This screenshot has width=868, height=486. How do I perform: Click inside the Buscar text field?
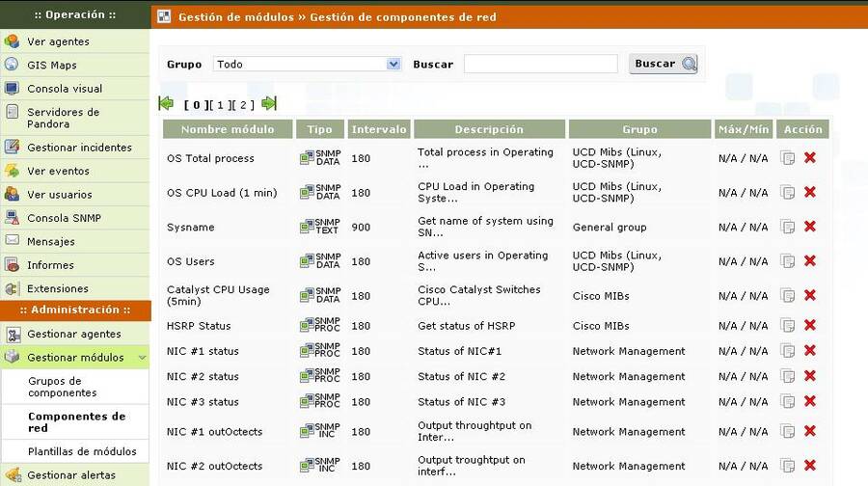(540, 64)
